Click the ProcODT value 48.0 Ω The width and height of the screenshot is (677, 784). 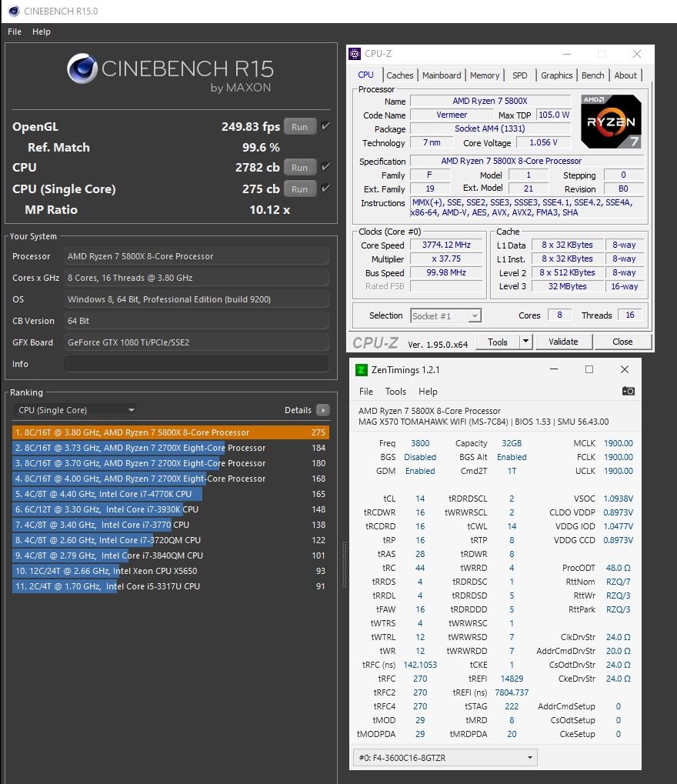(619, 568)
